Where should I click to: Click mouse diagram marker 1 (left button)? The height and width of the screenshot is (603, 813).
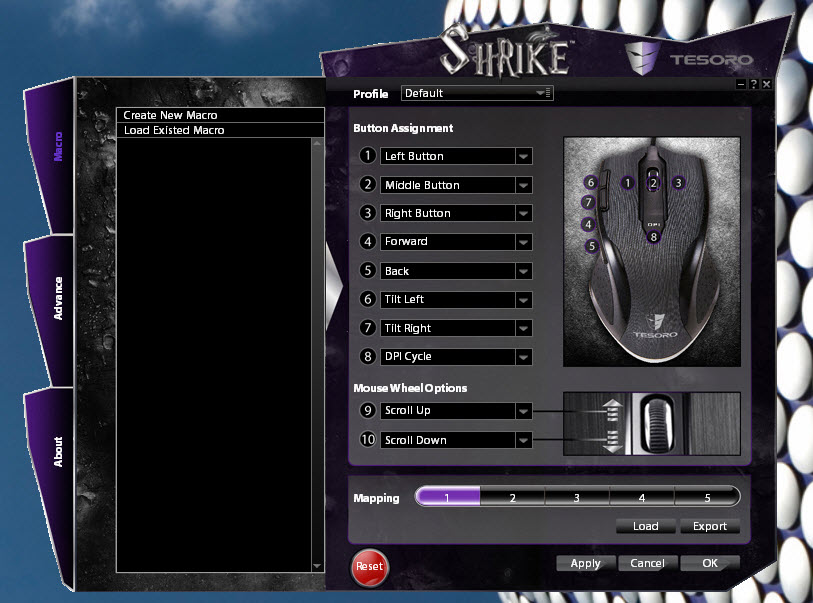click(627, 183)
